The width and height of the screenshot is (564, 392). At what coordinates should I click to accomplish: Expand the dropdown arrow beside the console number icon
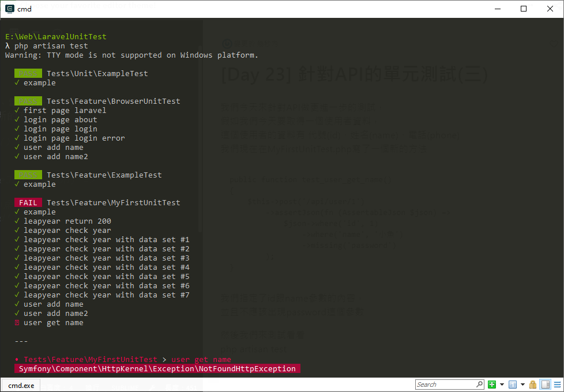tap(522, 385)
